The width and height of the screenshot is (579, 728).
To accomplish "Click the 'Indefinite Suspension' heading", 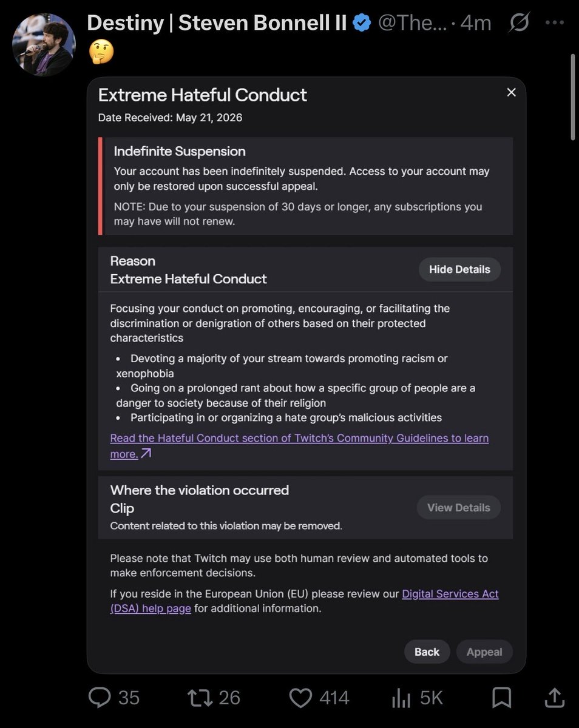I will tap(180, 152).
